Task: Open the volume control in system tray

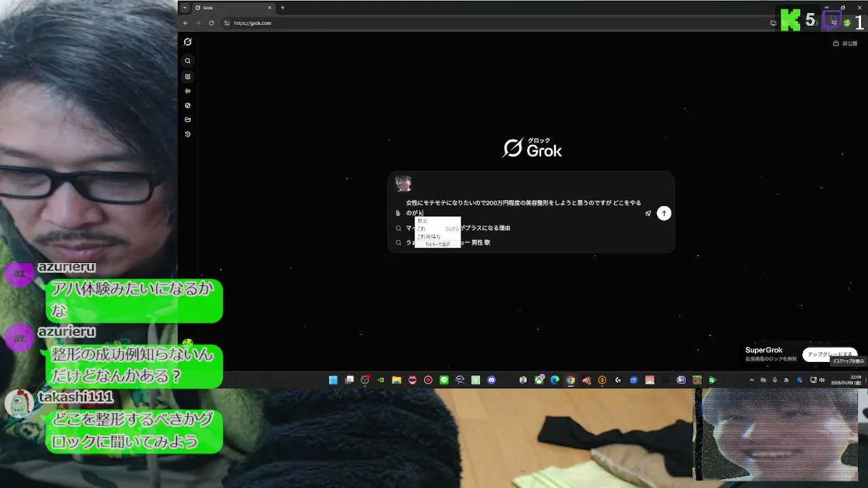Action: (x=821, y=380)
